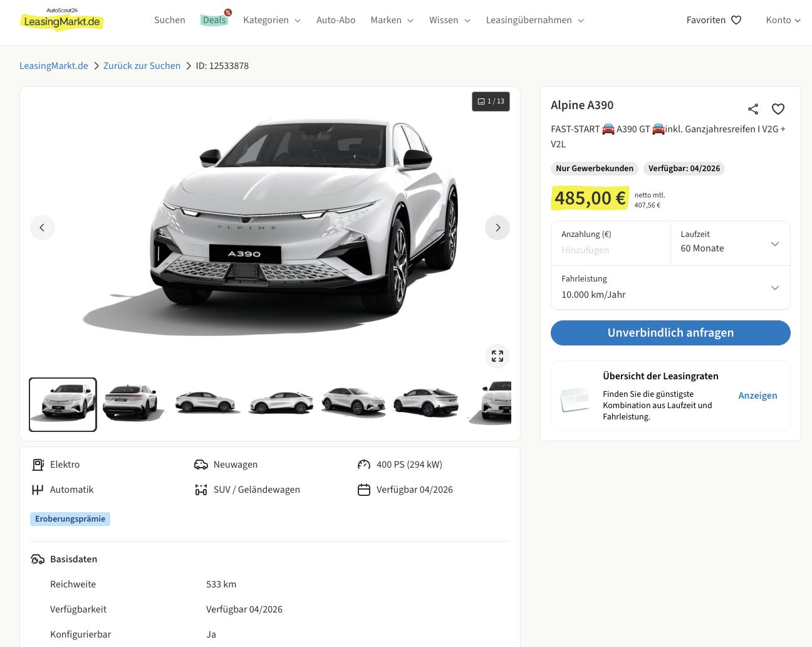Click the LeasingMarkt.de logo
Image resolution: width=812 pixels, height=647 pixels.
click(61, 21)
